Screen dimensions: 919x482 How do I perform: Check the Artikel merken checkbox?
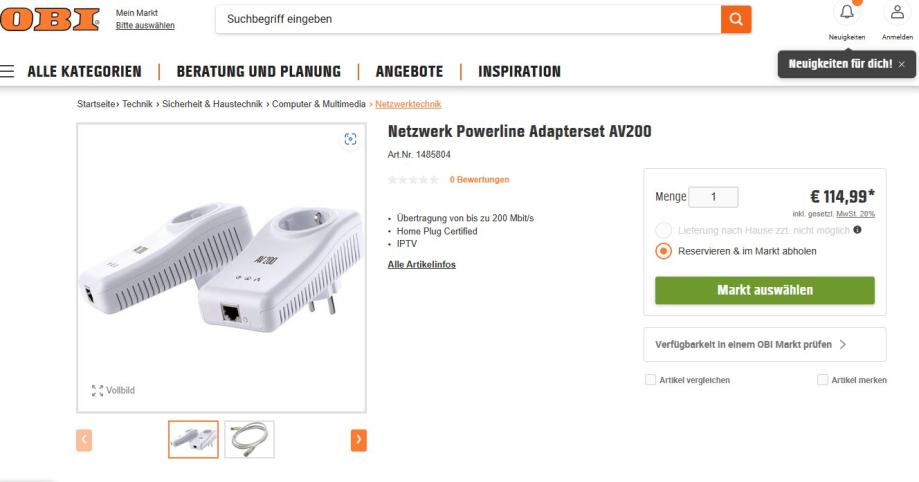click(823, 380)
